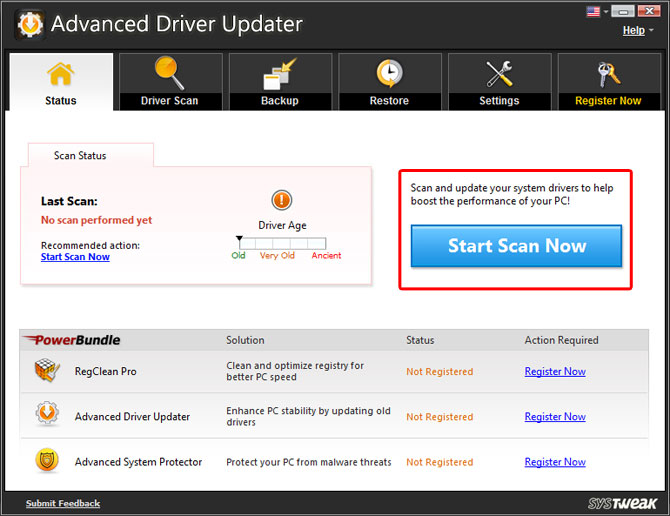This screenshot has height=516, width=670.
Task: Click the big blue Start Scan Now button
Action: (516, 246)
